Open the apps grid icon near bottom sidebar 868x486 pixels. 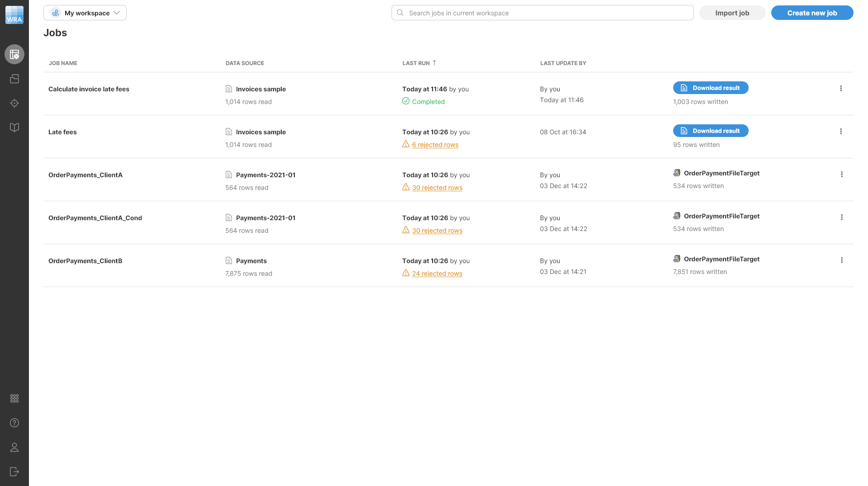14,398
